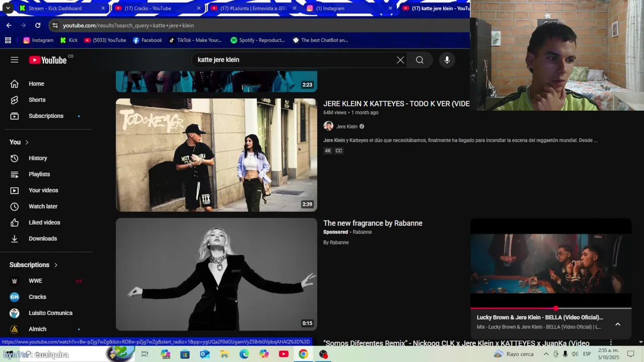This screenshot has width=644, height=362.
Task: Open the tab search dropdown
Action: click(x=8, y=8)
